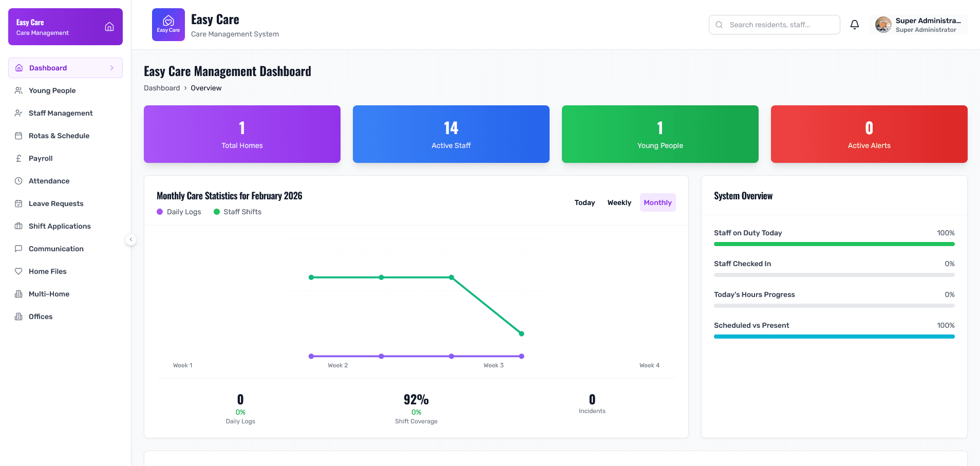The height and width of the screenshot is (466, 980).
Task: Click the Home Files heart icon
Action: pos(18,271)
